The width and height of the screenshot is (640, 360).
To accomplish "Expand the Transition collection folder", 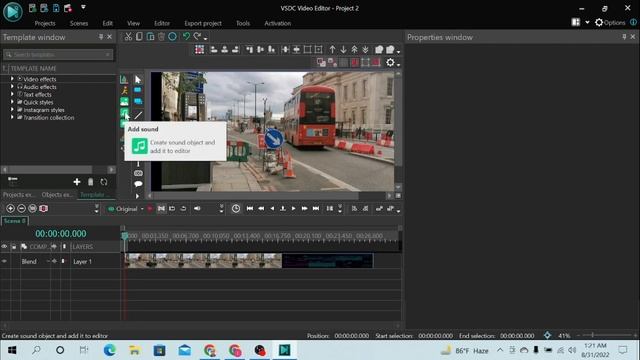I will [x=12, y=117].
